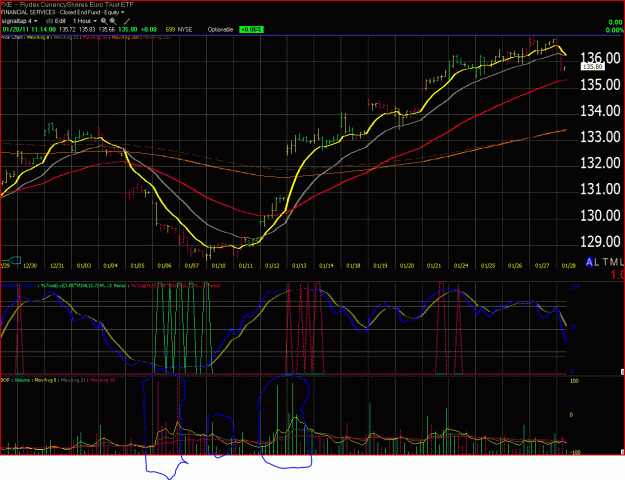
Task: Click the 132.00 price axis label
Action: (600, 163)
